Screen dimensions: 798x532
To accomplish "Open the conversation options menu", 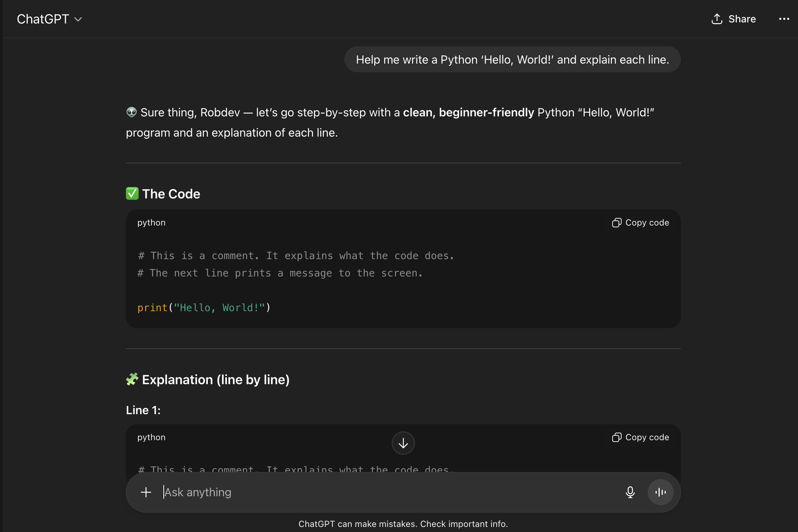I will 784,19.
